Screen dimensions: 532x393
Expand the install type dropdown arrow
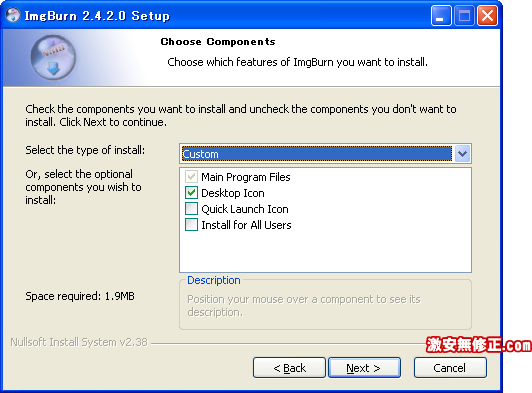pos(462,154)
